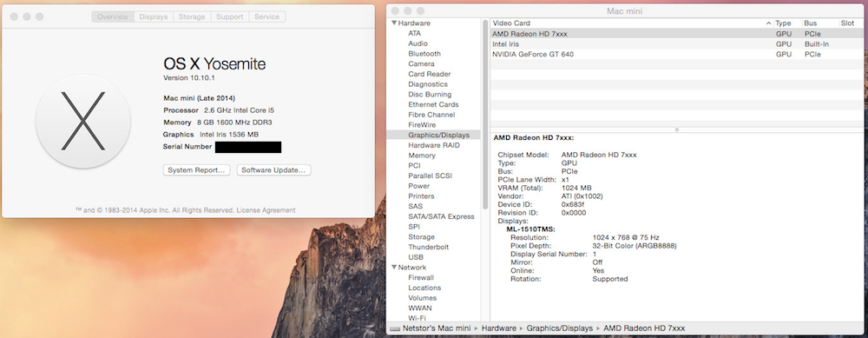Click the Version 10.10.1 text
Screen dimensions: 868x338
click(x=188, y=78)
